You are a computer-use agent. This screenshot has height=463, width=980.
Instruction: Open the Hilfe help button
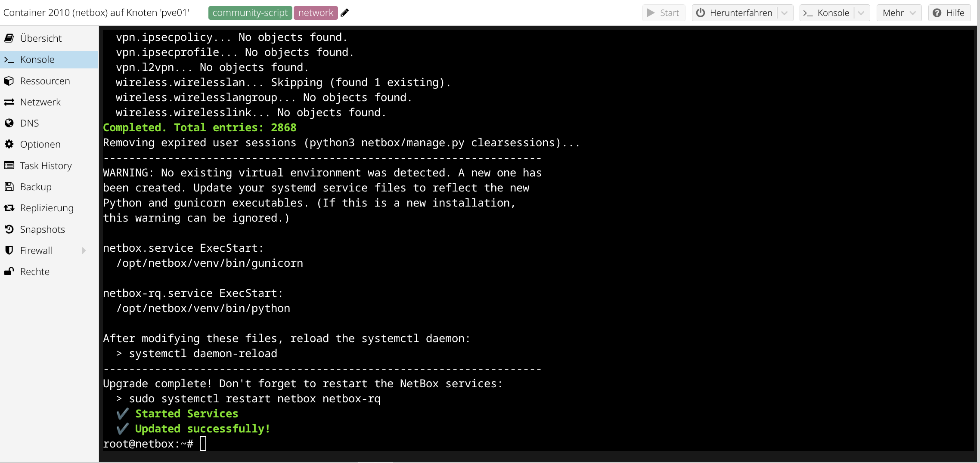click(949, 13)
